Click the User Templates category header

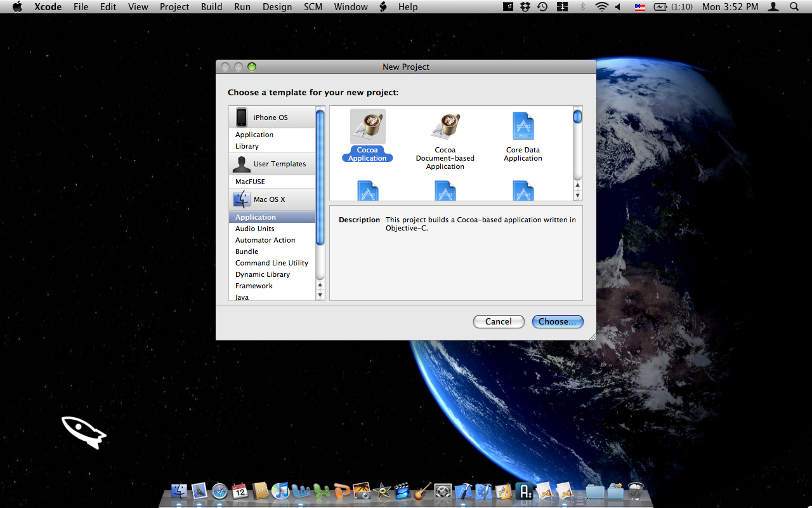coord(272,164)
